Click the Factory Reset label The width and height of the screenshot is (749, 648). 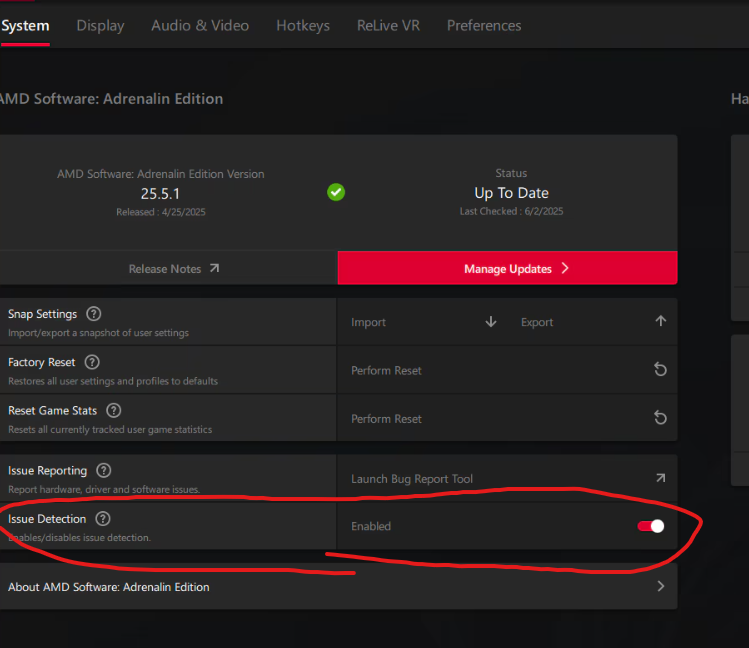point(42,362)
